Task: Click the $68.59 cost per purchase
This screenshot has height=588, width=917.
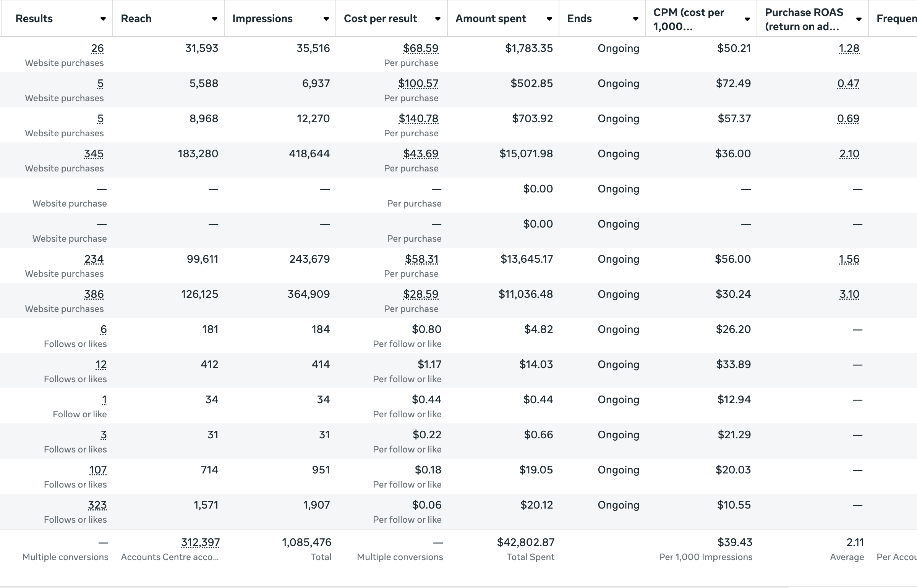Action: 421,48
